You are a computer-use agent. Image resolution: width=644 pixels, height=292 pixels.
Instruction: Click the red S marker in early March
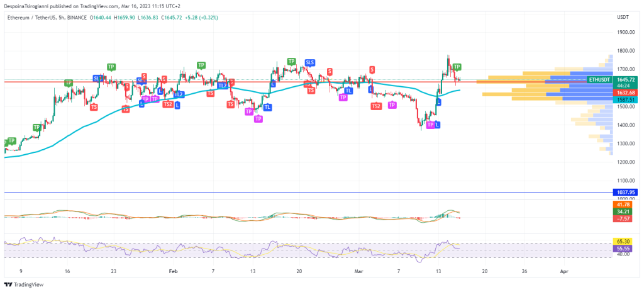coord(372,69)
